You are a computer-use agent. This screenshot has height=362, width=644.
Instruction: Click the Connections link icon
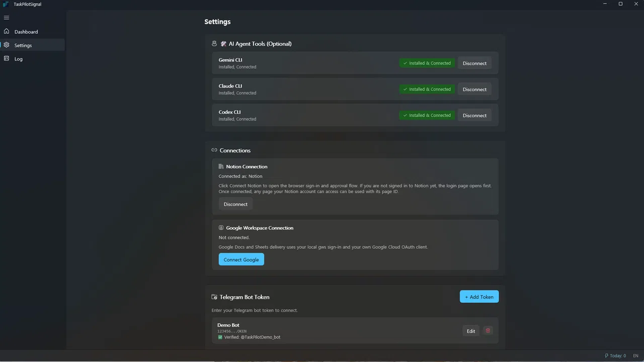pos(214,150)
